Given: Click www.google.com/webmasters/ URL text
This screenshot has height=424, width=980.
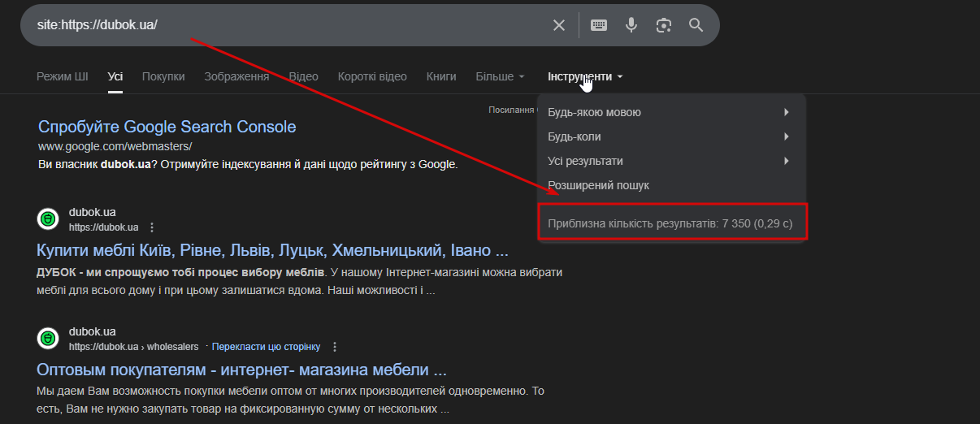Looking at the screenshot, I should [115, 146].
